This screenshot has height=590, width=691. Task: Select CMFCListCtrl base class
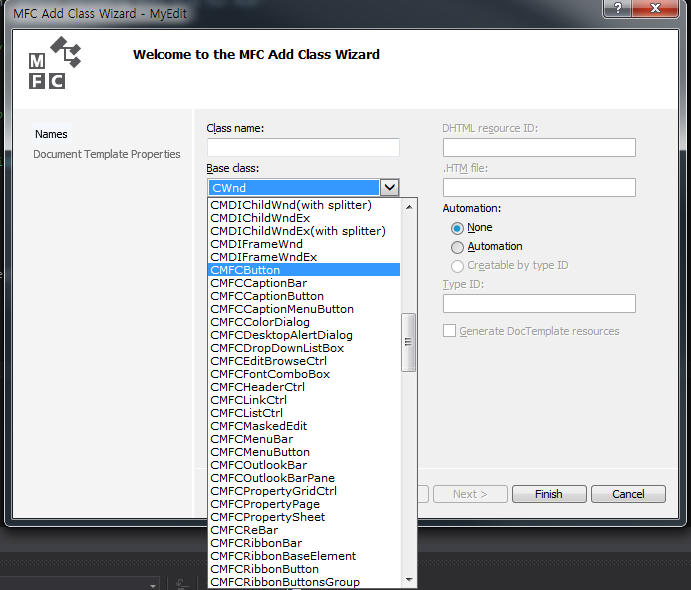tap(304, 413)
